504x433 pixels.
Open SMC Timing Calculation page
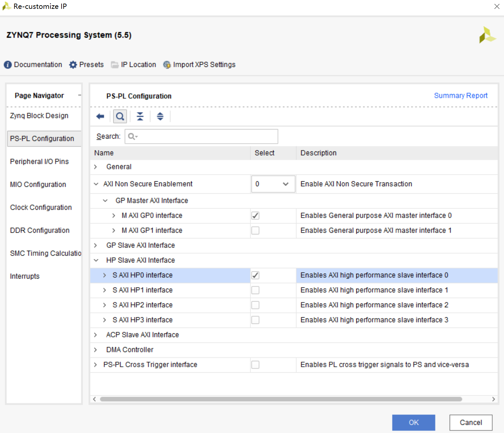(x=46, y=253)
